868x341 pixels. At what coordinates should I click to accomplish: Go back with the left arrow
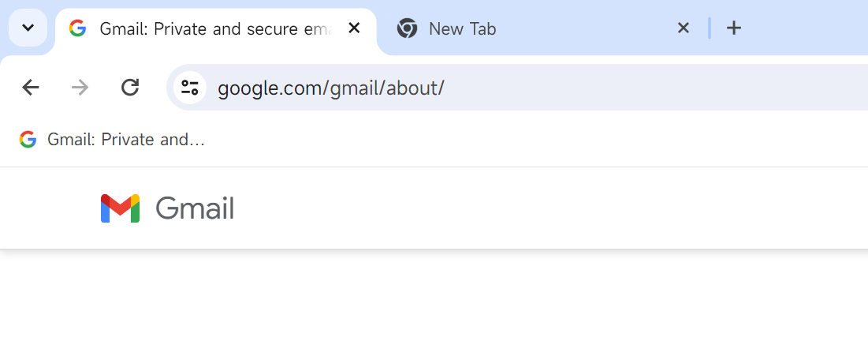coord(31,87)
